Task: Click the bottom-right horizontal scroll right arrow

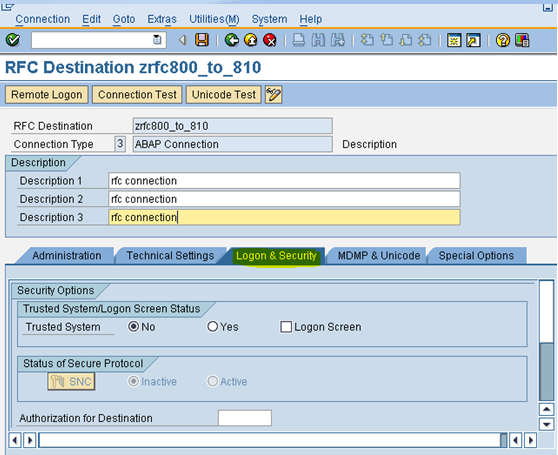Action: (x=531, y=440)
